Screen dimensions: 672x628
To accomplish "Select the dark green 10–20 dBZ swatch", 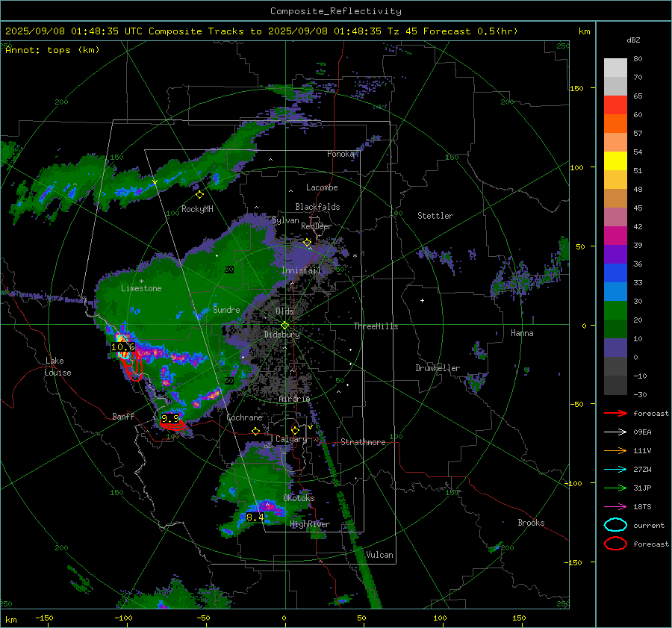I will pyautogui.click(x=615, y=329).
